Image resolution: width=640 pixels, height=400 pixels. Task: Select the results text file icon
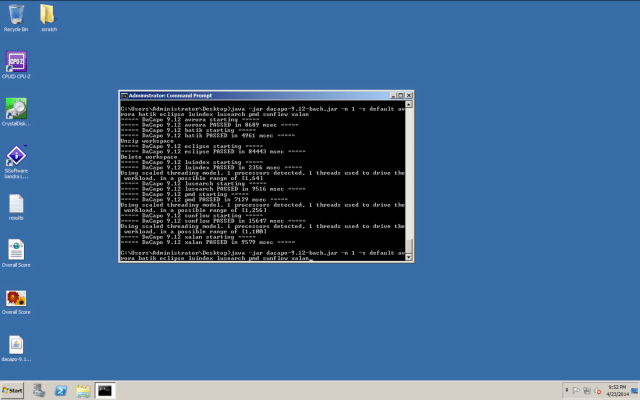[16, 207]
